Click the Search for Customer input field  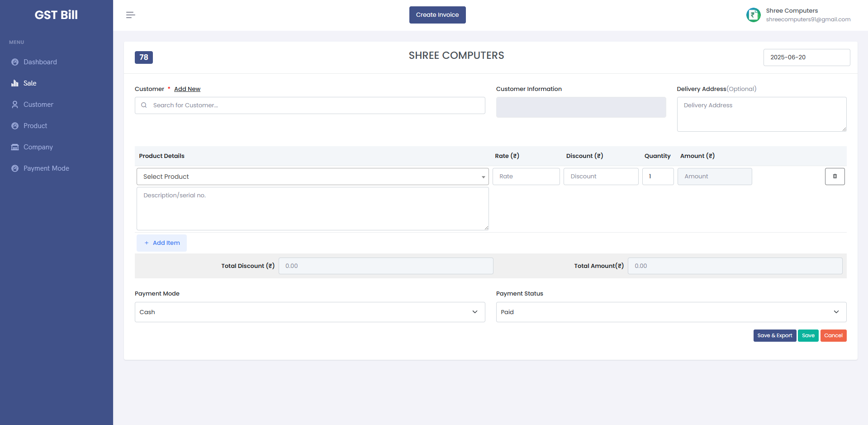[x=310, y=105]
